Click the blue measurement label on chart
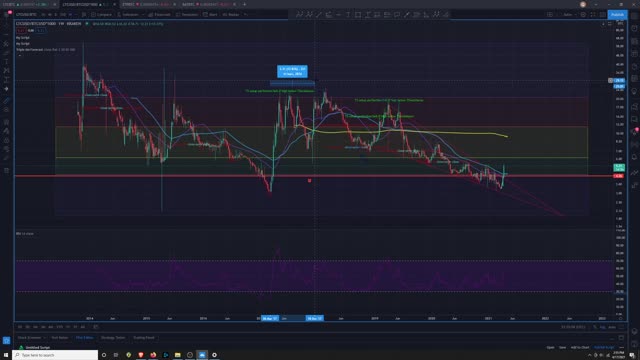This screenshot has height=360, width=640. pyautogui.click(x=292, y=71)
